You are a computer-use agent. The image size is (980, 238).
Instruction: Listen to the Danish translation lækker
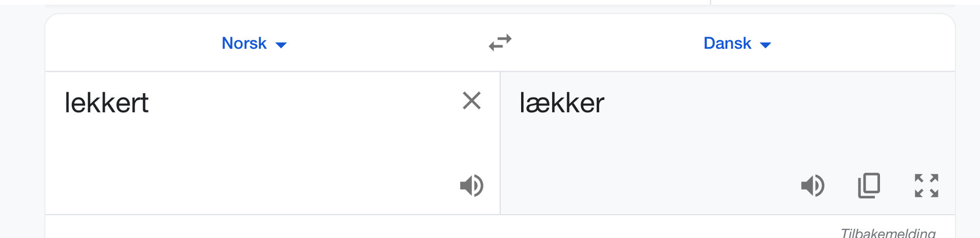pos(813,186)
